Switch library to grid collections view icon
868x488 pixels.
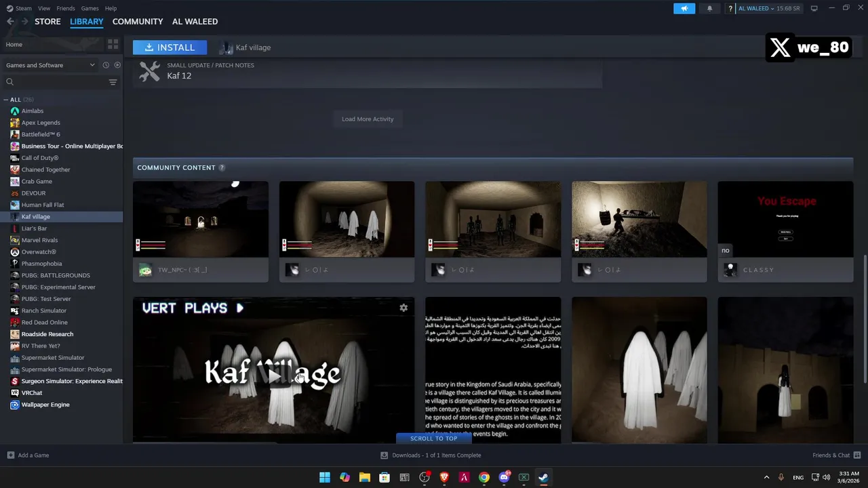click(113, 44)
